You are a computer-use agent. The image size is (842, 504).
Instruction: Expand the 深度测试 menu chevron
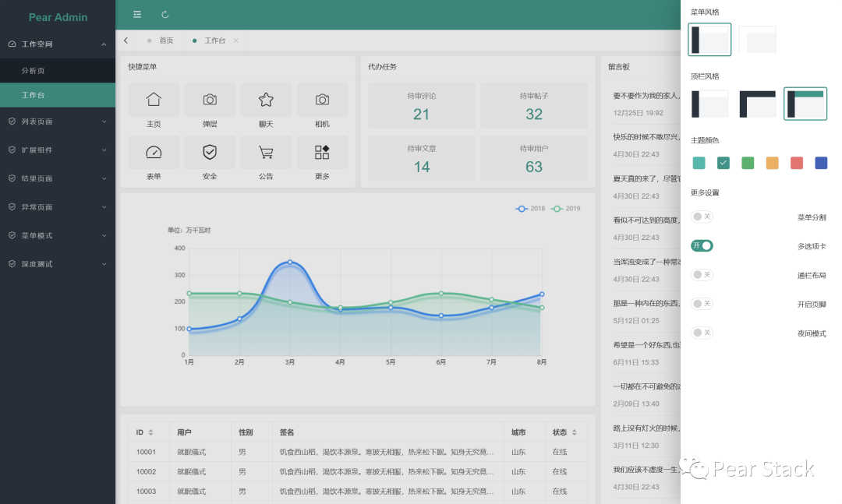click(x=104, y=263)
